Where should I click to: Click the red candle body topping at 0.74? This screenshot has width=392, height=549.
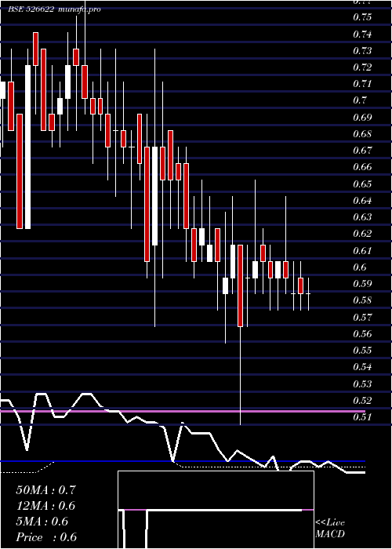tap(35, 49)
